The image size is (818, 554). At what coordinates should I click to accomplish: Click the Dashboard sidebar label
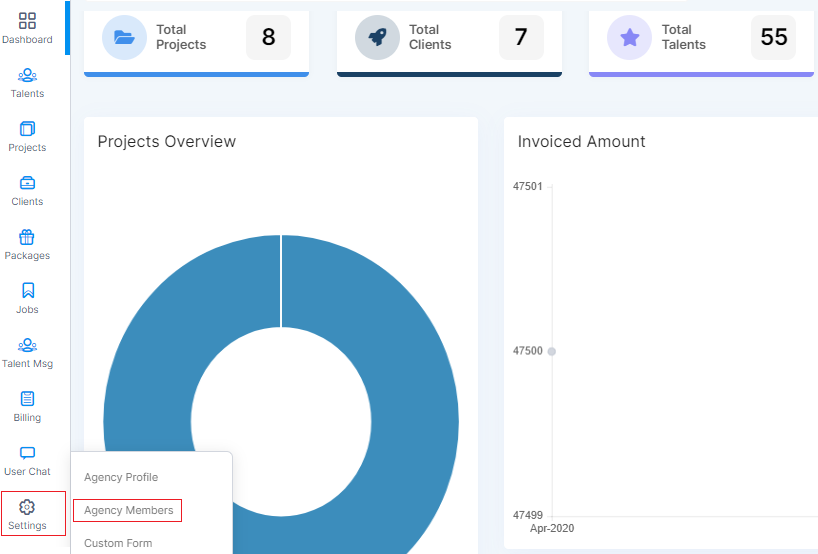tap(27, 40)
